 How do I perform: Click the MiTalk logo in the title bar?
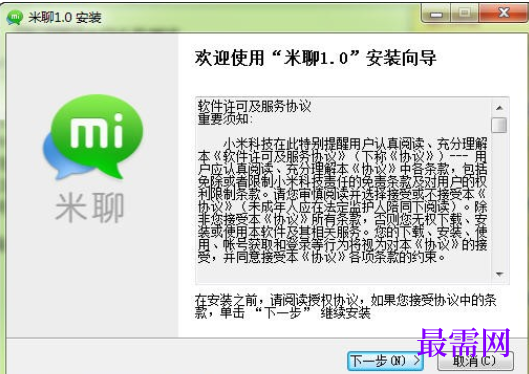click(x=15, y=17)
